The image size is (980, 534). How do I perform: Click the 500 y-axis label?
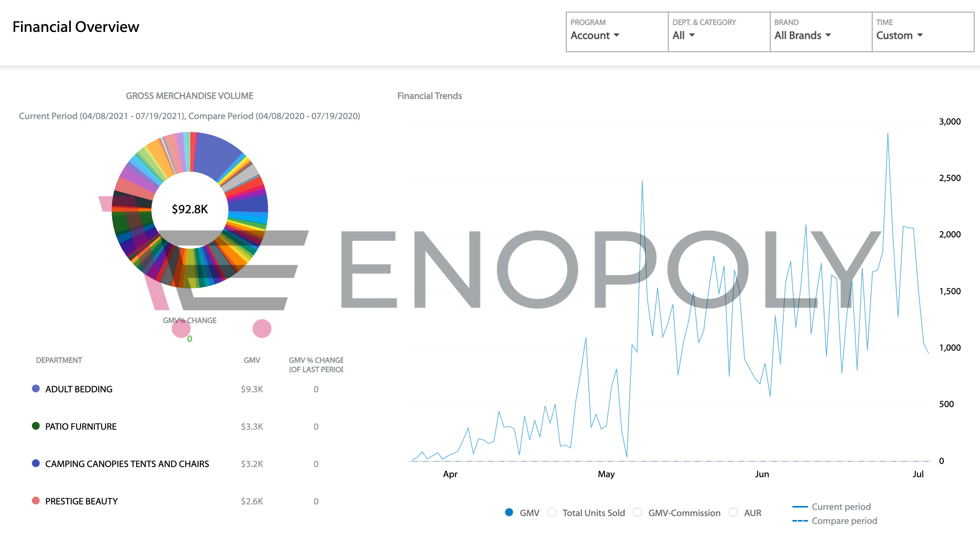947,404
